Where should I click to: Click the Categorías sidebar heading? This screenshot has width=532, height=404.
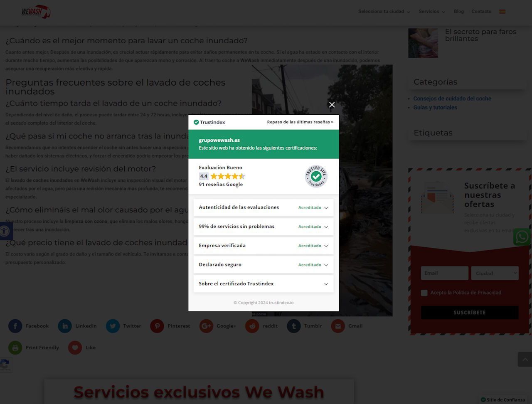coord(435,82)
